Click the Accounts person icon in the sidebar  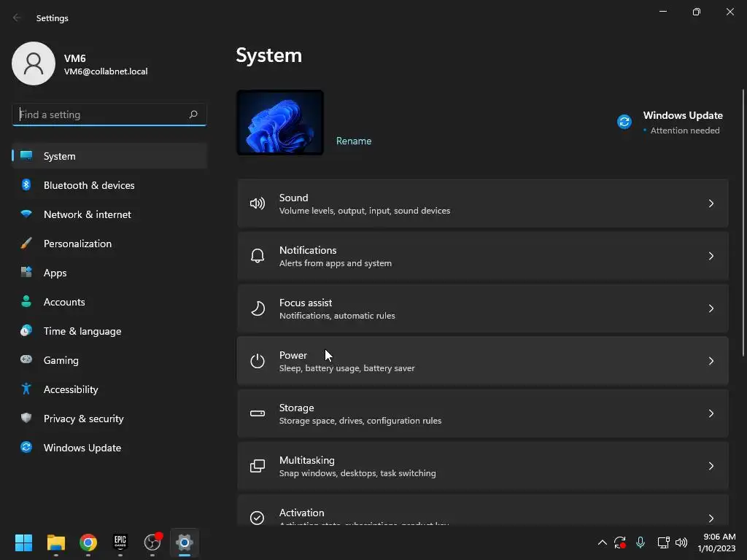tap(26, 301)
